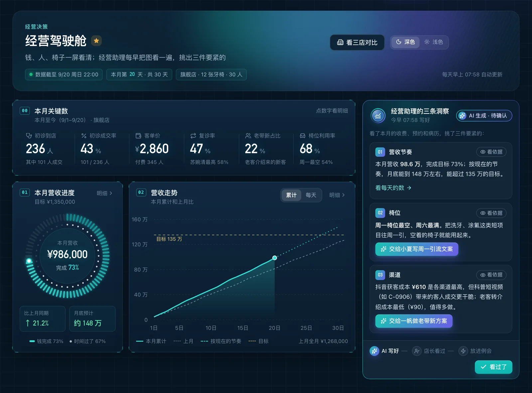Click the 01 badge of 营收节奏 insight

(x=380, y=152)
